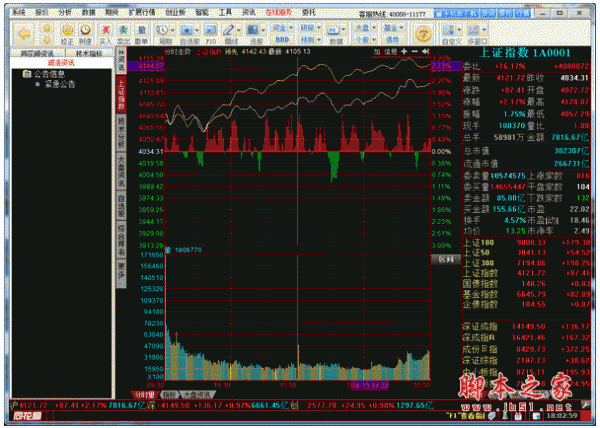Click the upper small up-arrow toolbar icon

pos(47,28)
